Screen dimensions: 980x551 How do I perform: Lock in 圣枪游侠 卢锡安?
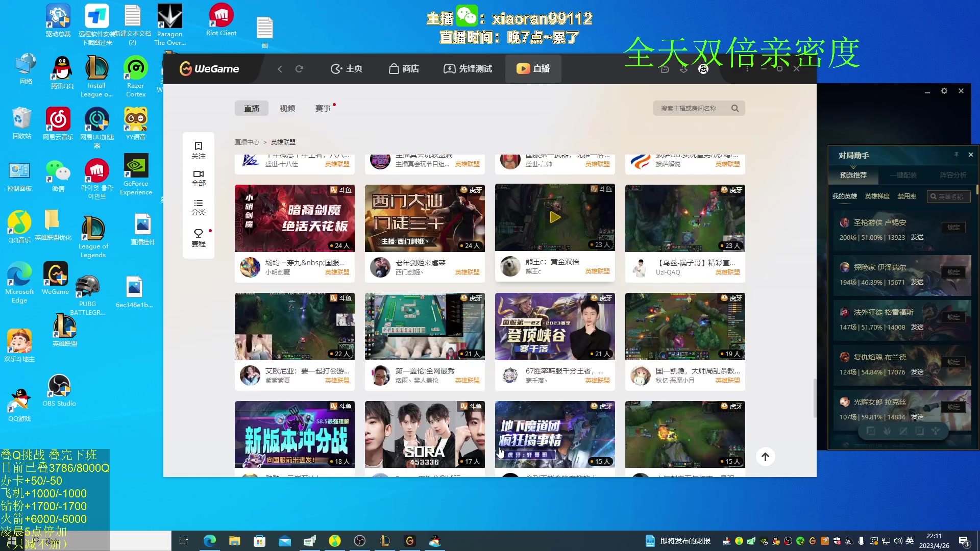tap(953, 228)
